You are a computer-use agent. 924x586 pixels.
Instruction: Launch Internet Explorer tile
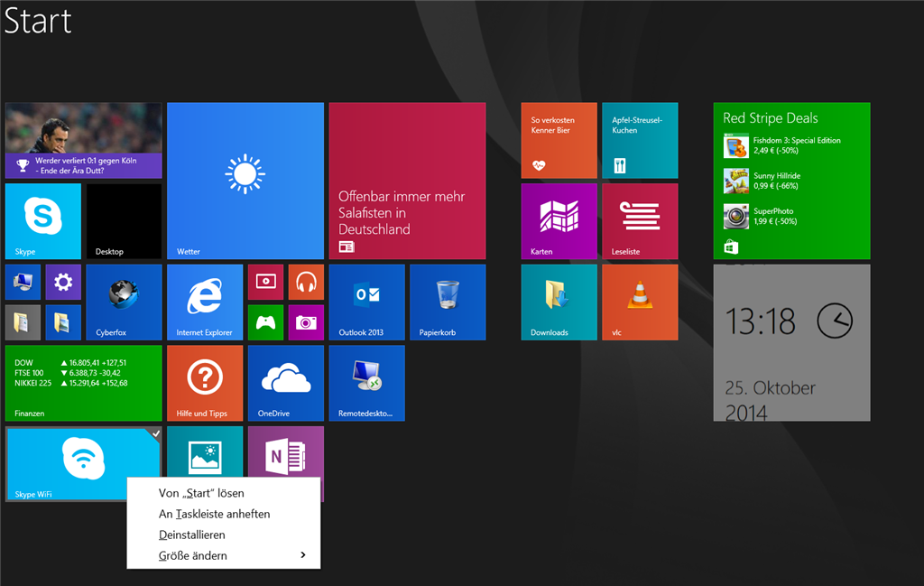pyautogui.click(x=205, y=302)
